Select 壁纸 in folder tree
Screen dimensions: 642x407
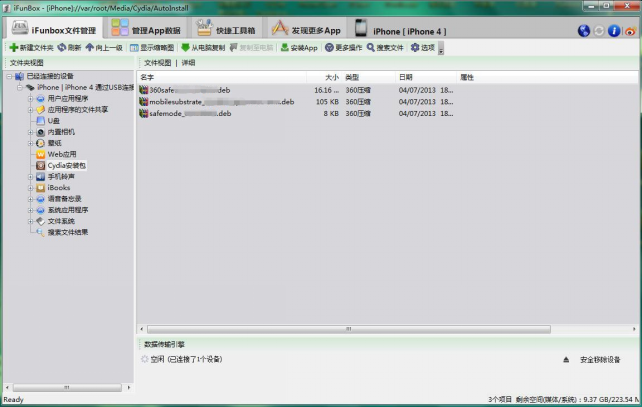54,143
